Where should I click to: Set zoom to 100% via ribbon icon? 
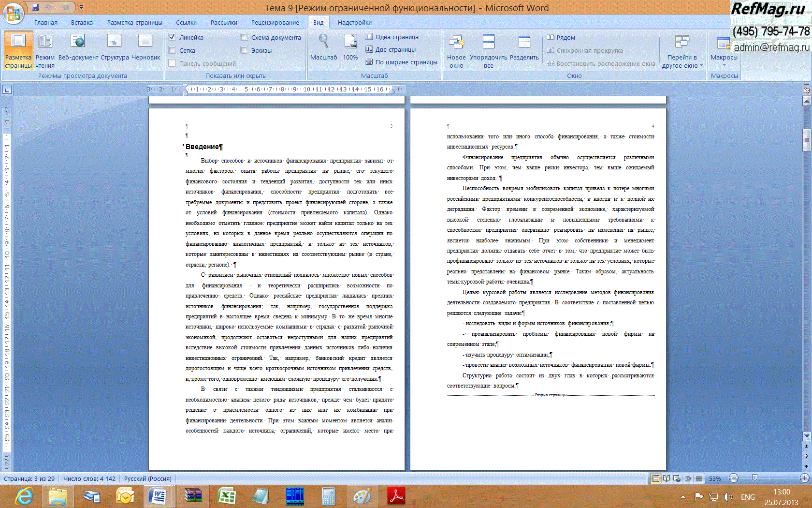(x=350, y=43)
